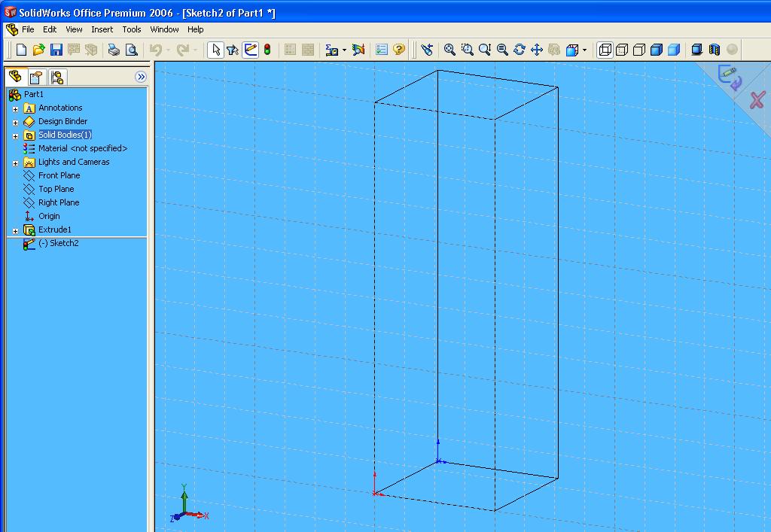Click the XYZ reference triad in the viewport
The image size is (771, 532).
[x=189, y=503]
